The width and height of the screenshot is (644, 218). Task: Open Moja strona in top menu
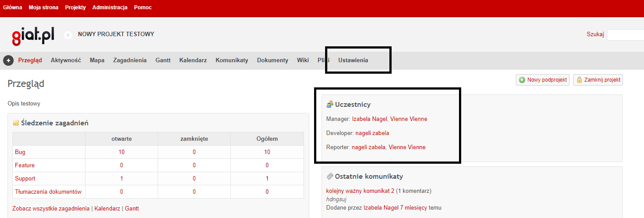click(44, 8)
